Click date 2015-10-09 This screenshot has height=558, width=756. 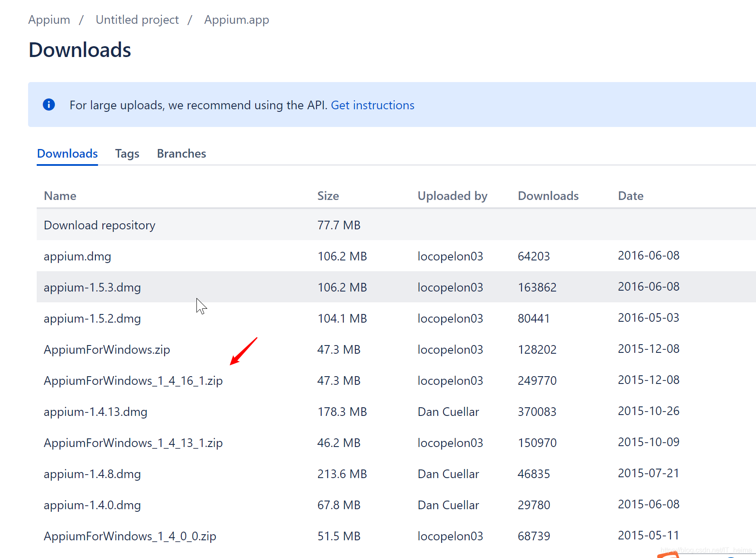648,442
